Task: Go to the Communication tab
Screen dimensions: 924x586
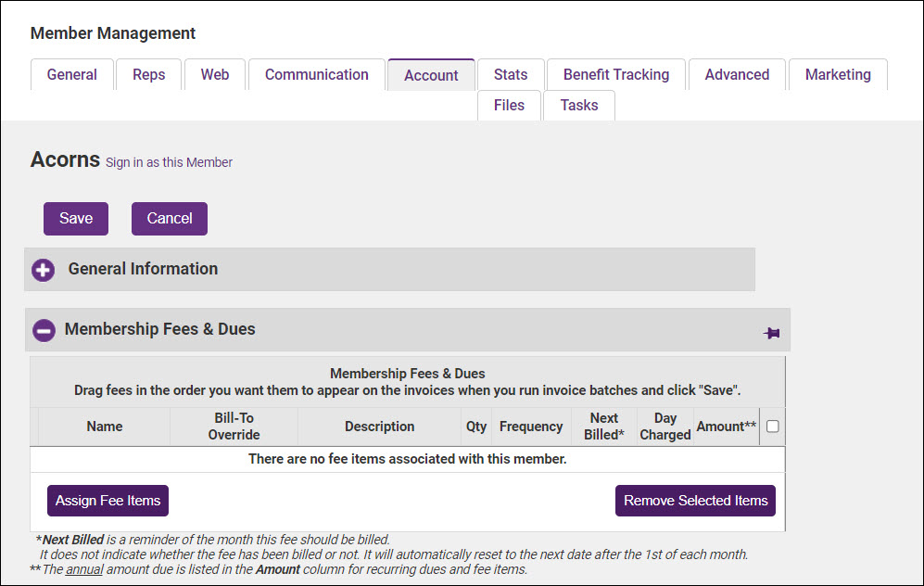Action: click(316, 75)
